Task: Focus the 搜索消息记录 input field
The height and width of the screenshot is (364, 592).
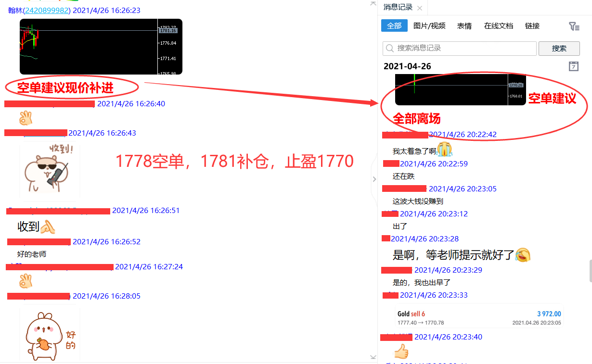Action: [460, 49]
